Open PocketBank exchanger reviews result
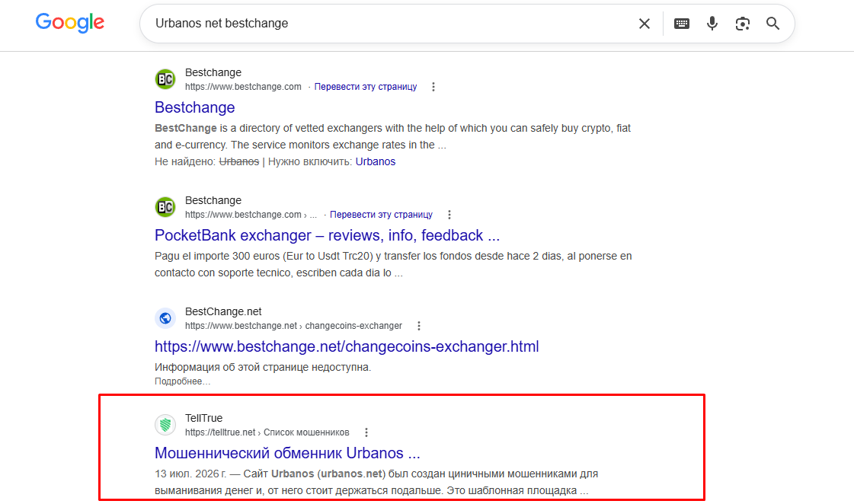The width and height of the screenshot is (854, 504). (x=327, y=235)
